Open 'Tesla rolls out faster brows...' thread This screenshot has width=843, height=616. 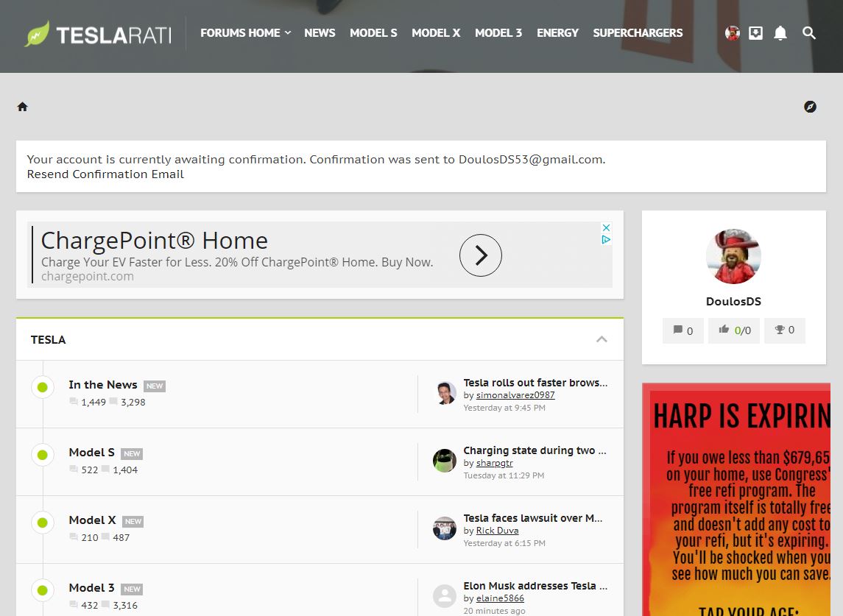[x=535, y=383]
